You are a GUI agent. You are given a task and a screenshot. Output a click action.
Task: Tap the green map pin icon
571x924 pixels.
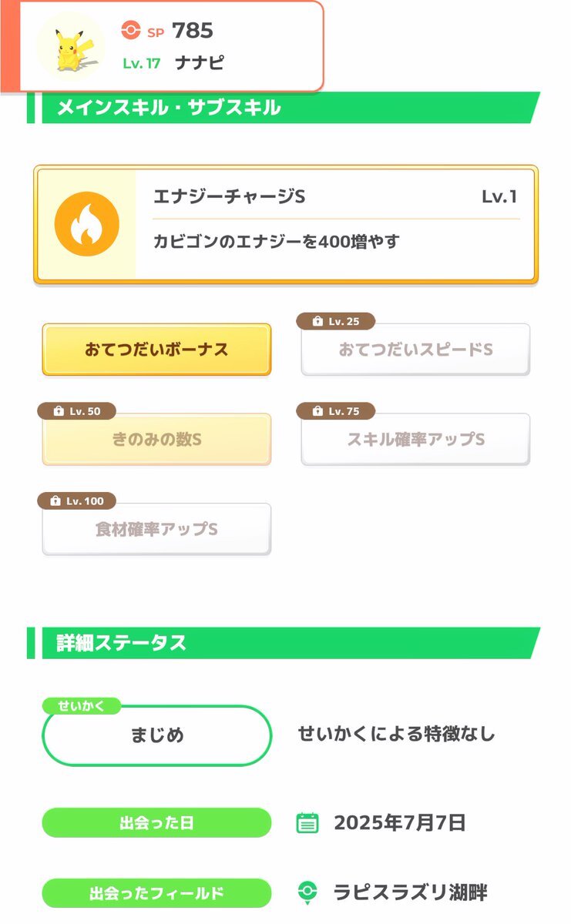coord(307,892)
